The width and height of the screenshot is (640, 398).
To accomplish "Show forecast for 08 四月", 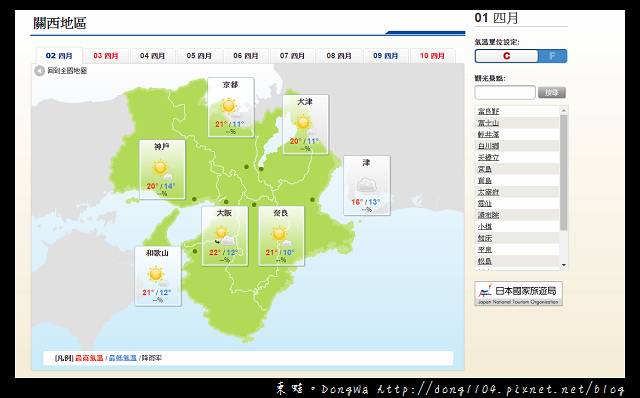I will (x=339, y=56).
